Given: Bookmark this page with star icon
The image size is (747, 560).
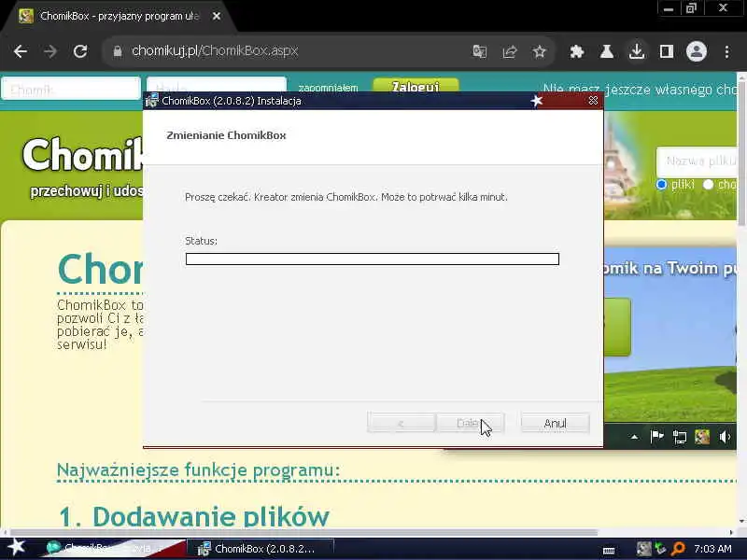Looking at the screenshot, I should pos(540,51).
